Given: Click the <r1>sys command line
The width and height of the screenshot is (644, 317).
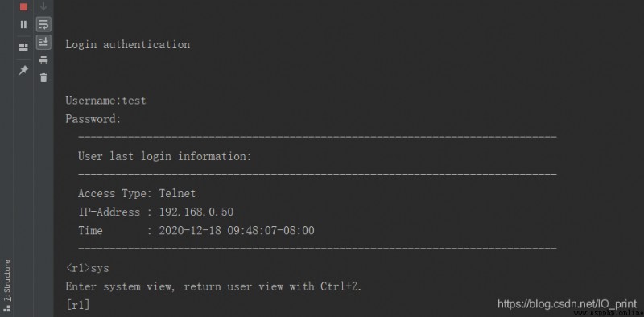Looking at the screenshot, I should coord(88,268).
